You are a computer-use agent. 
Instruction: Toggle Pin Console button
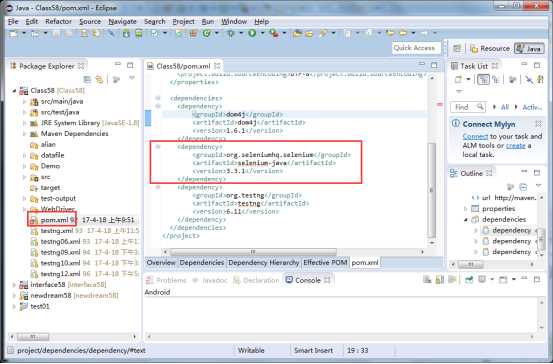(469, 280)
